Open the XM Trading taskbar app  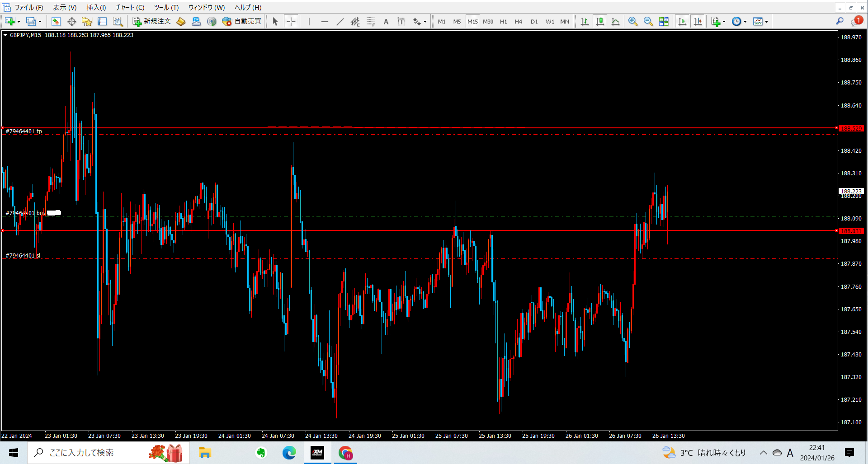click(317, 453)
